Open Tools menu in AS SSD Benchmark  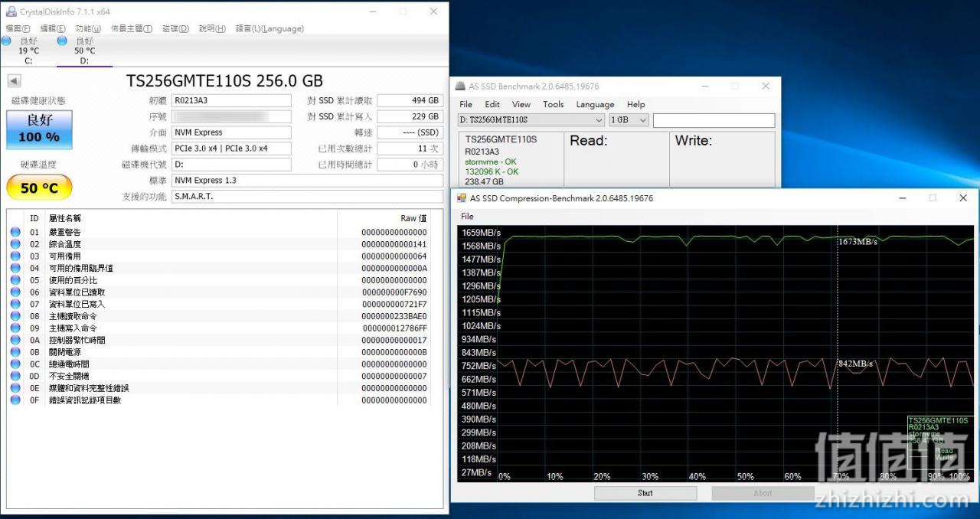click(x=554, y=105)
